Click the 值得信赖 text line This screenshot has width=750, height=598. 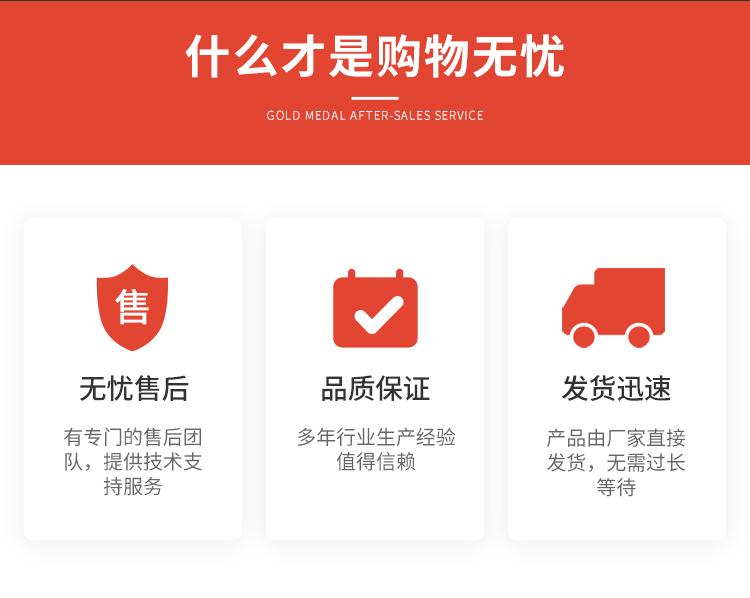point(376,462)
